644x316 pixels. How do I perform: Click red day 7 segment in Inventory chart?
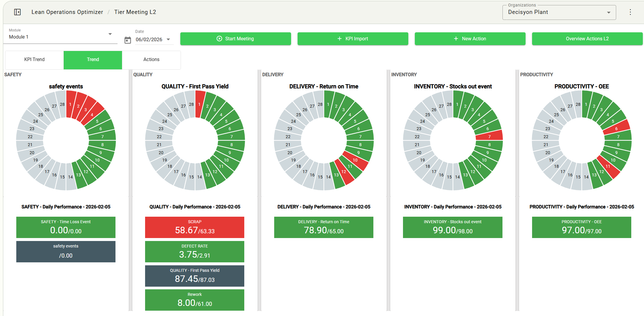(x=489, y=136)
